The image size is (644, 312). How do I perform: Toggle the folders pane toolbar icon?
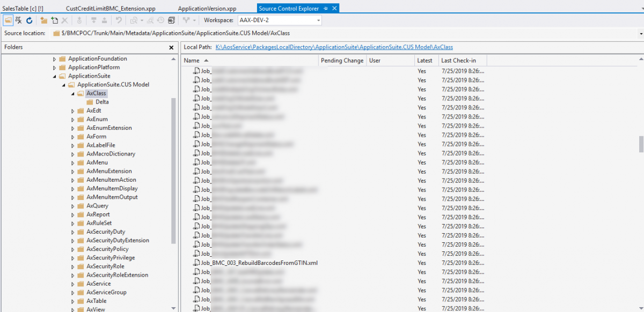pyautogui.click(x=9, y=20)
